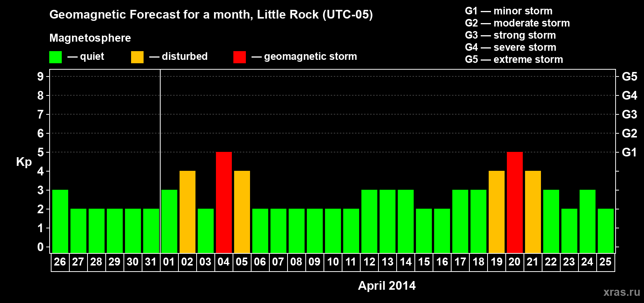The height and width of the screenshot is (303, 644).
Task: Click the 'Magnetosphere' heading
Action: point(90,38)
